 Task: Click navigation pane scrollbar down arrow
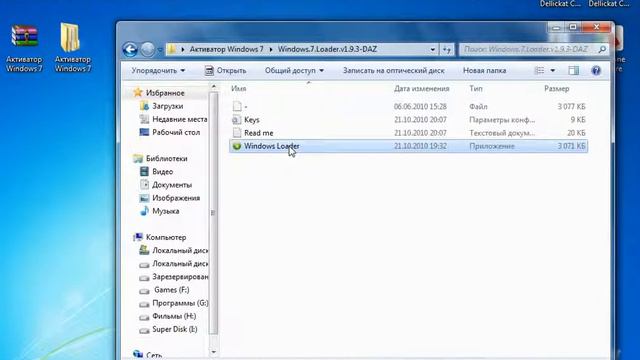[213, 352]
